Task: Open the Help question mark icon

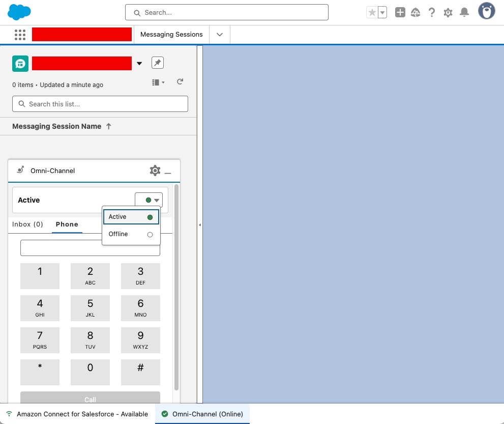Action: [x=432, y=13]
